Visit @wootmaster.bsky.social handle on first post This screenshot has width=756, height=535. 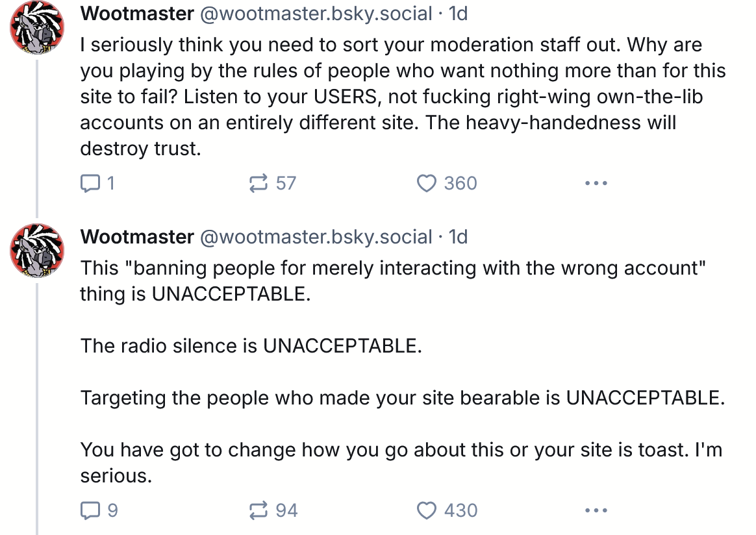(316, 14)
